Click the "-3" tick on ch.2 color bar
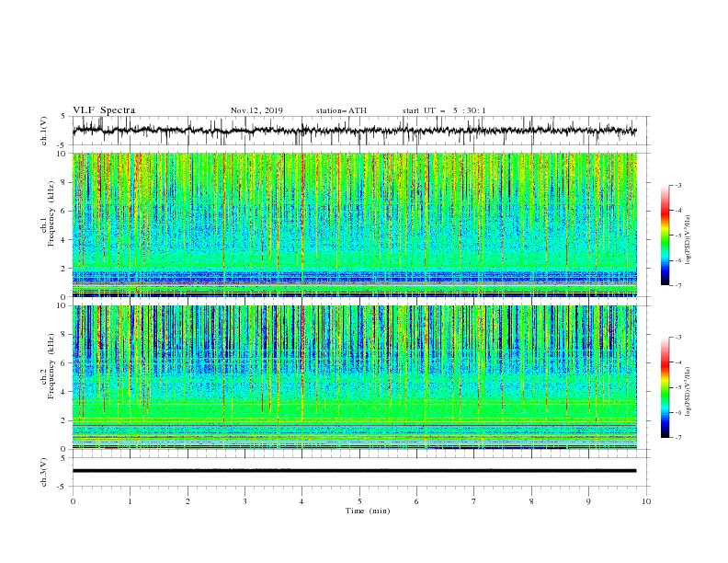 coord(677,338)
